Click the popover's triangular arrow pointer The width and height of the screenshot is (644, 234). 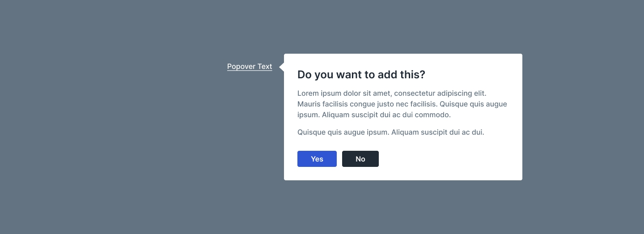point(282,67)
